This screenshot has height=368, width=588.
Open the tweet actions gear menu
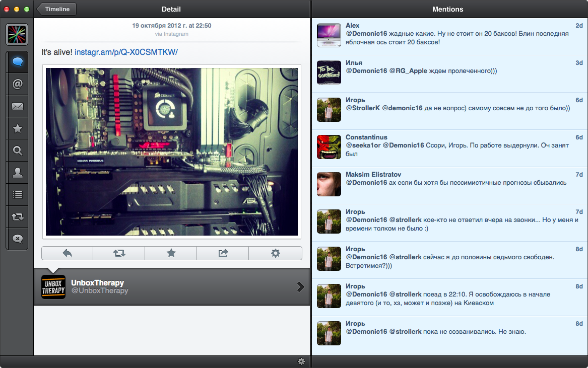point(276,253)
